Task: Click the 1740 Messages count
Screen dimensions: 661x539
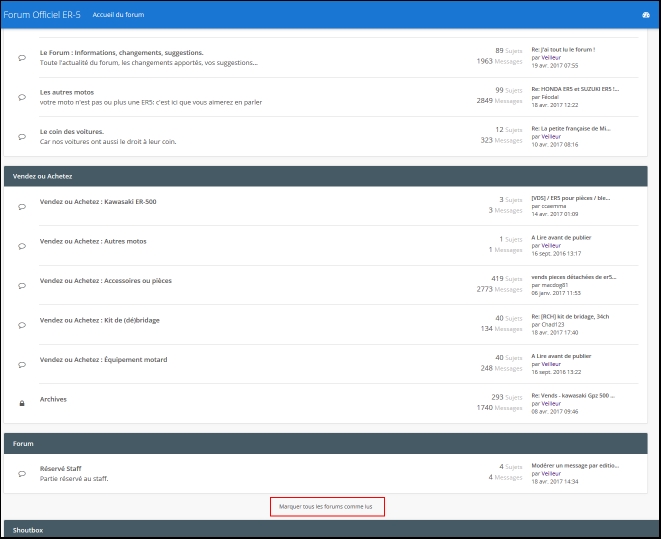Action: (x=499, y=408)
